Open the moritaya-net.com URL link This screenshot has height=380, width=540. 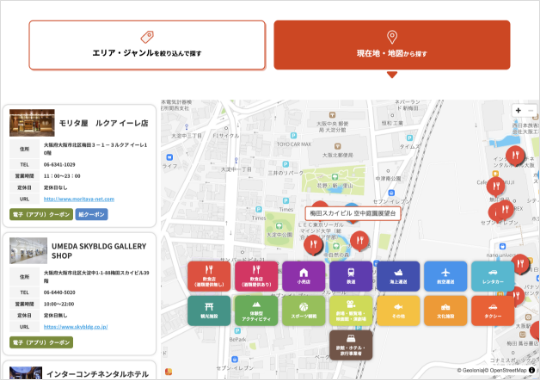point(79,199)
